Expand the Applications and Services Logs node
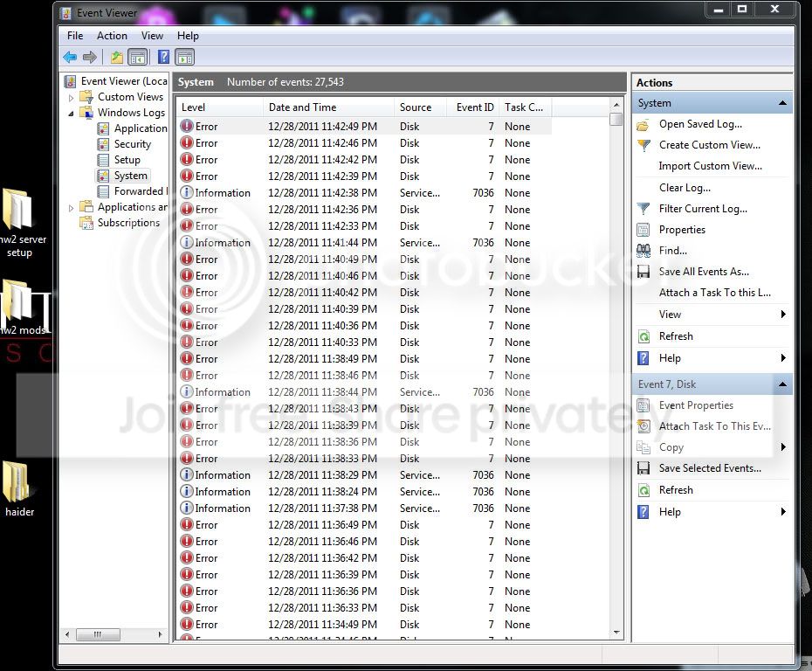Screen dimensions: 812x671 pos(71,208)
